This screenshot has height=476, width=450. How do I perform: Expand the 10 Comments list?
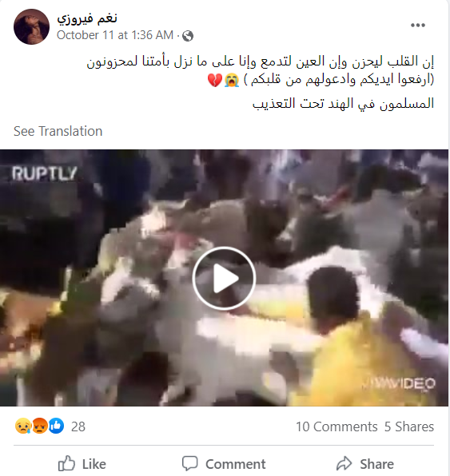[x=337, y=426]
